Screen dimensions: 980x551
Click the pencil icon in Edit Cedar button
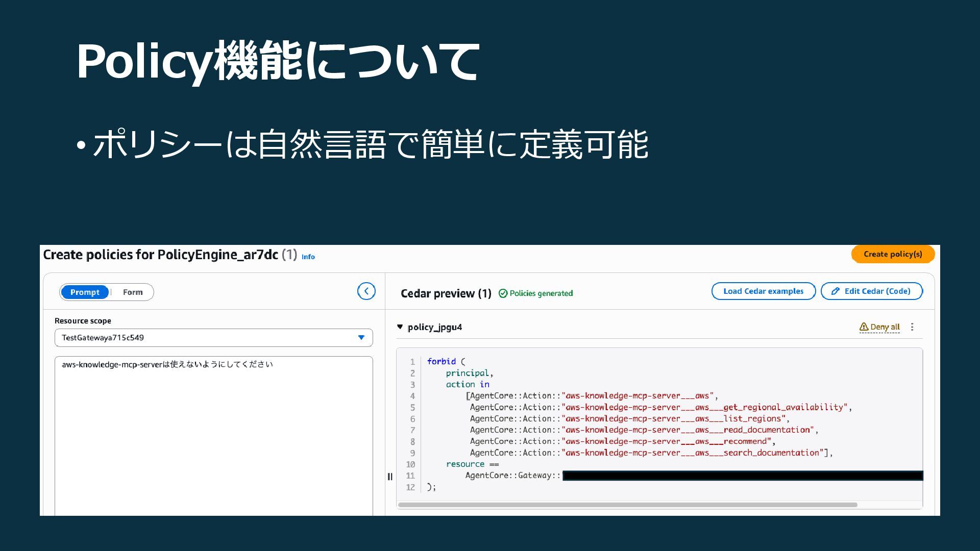pyautogui.click(x=836, y=291)
